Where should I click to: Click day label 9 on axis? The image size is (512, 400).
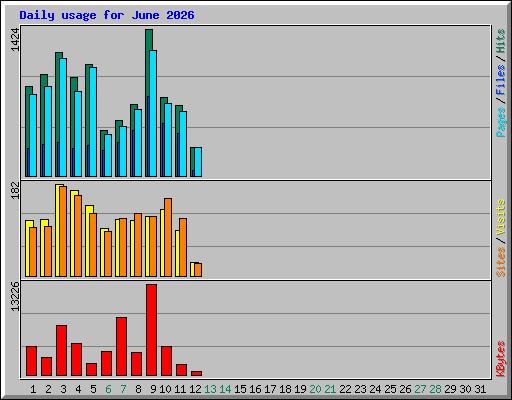coord(153,389)
